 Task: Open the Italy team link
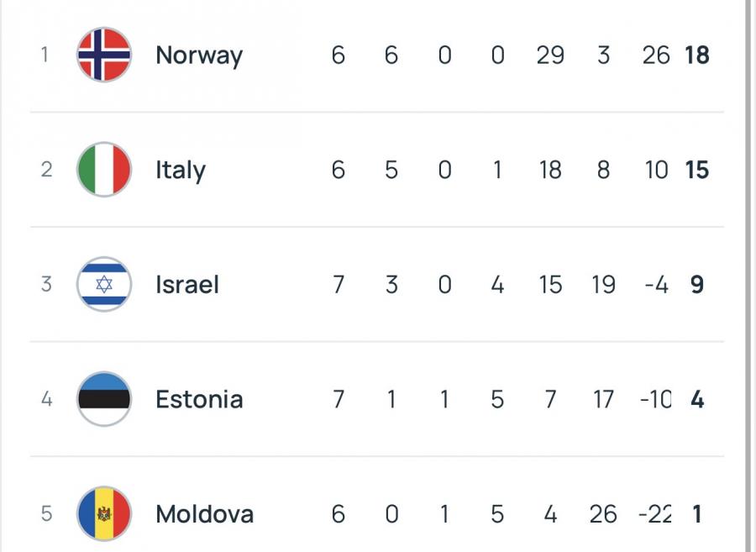pyautogui.click(x=181, y=170)
